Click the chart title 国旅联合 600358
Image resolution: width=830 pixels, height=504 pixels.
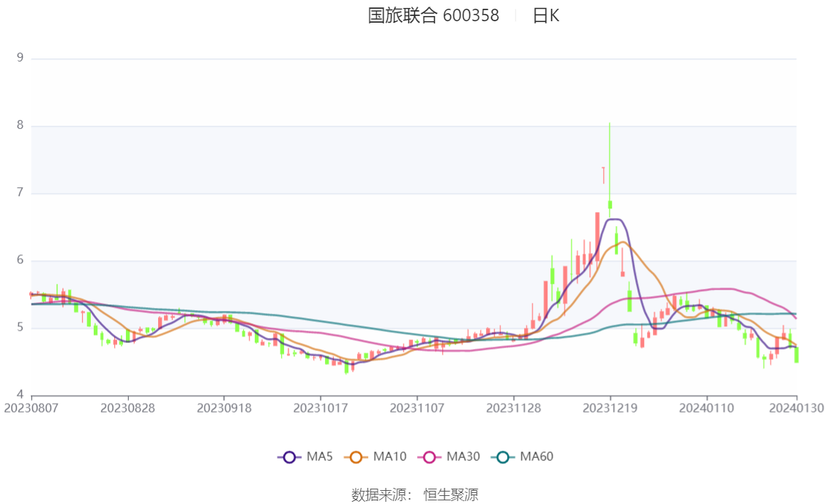point(433,15)
